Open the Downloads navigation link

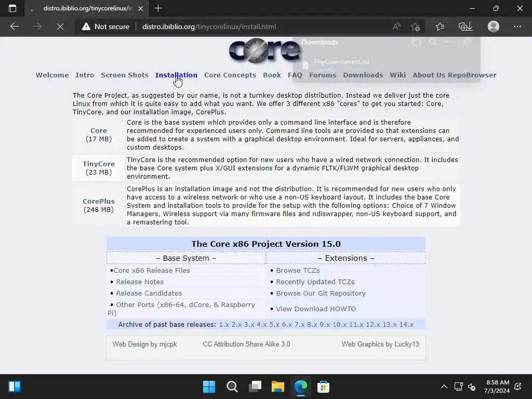[x=363, y=75]
